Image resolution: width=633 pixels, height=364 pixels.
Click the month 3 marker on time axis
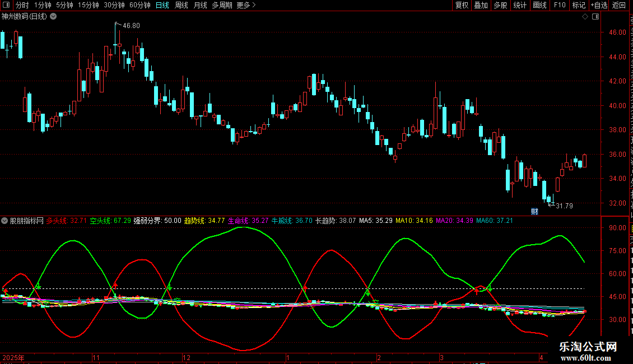[441, 357]
